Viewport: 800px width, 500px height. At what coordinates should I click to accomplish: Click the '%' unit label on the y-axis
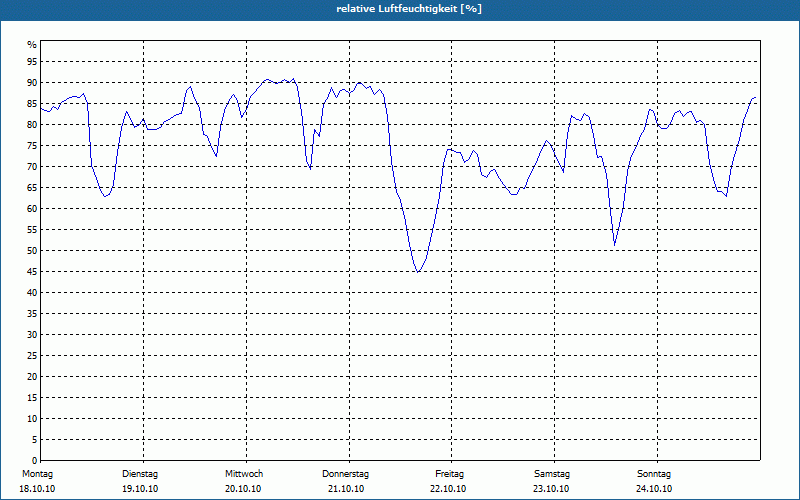tap(32, 45)
